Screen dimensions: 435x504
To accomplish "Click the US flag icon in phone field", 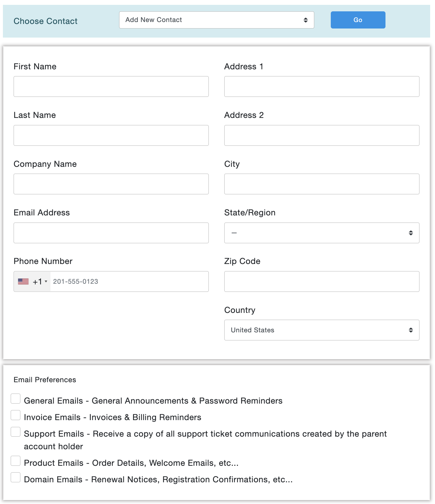I will coord(23,281).
